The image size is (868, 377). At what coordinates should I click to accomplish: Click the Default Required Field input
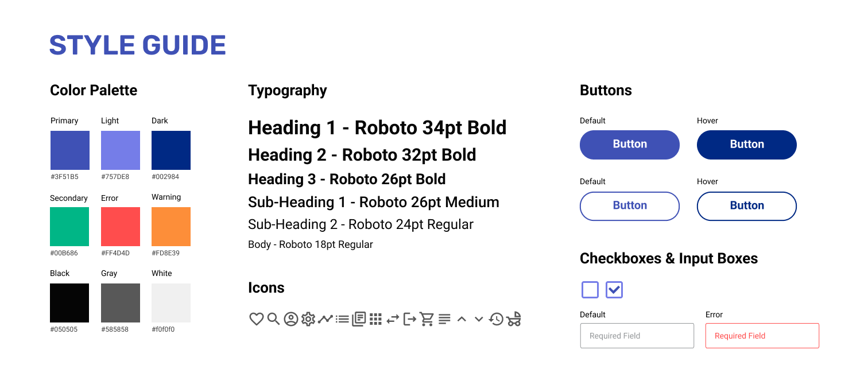637,336
